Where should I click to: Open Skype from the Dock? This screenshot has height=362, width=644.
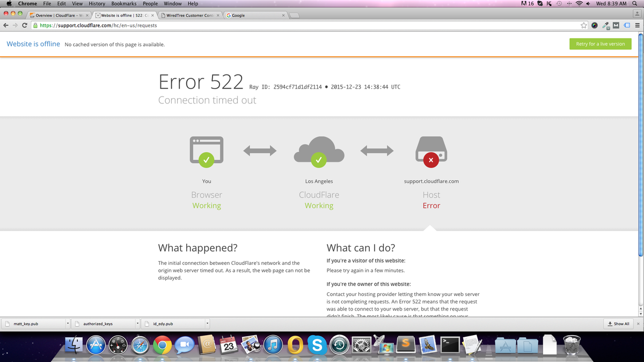point(317,345)
